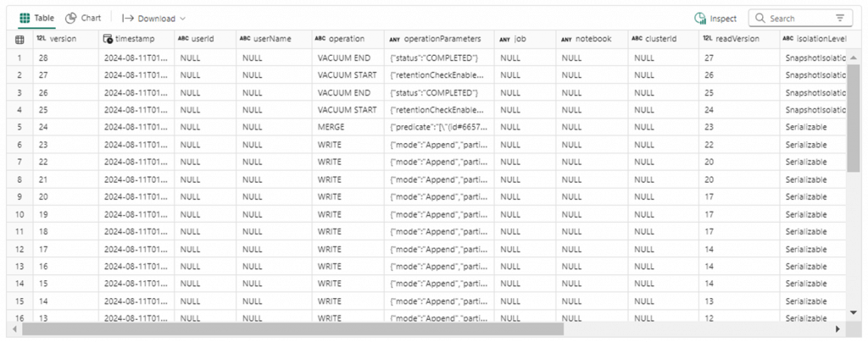Click the horizontal scrollbar right arrow
This screenshot has width=868, height=342.
(x=837, y=329)
